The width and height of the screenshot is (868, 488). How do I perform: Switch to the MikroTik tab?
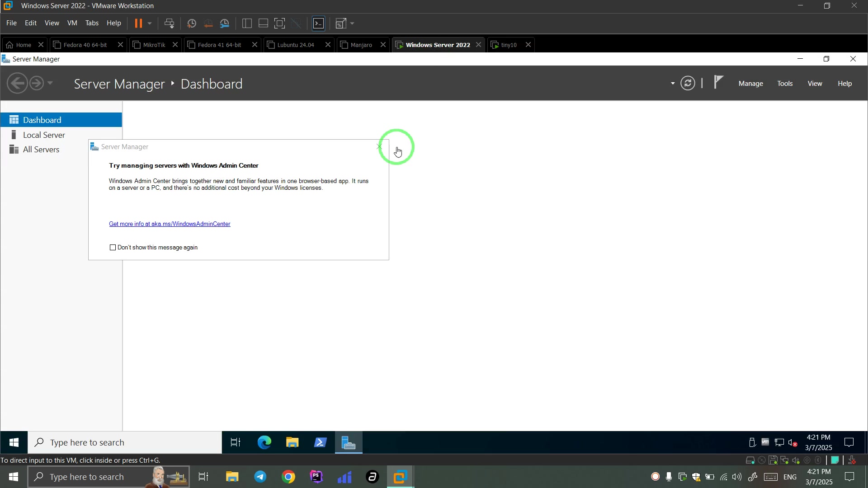154,45
